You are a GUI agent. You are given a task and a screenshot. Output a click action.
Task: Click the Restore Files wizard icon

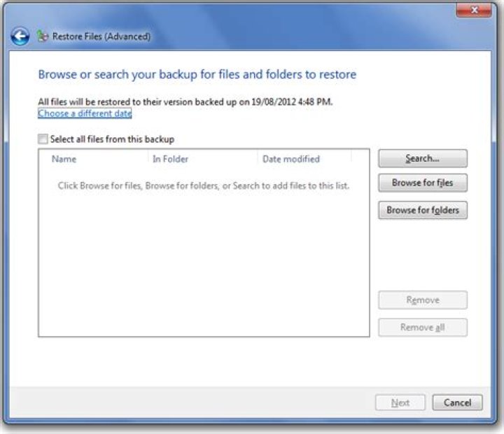42,36
